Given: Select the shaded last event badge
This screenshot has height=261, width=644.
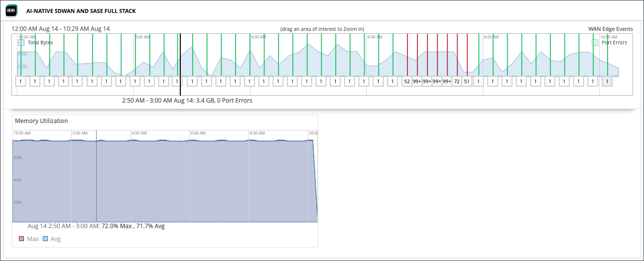Looking at the screenshot, I should [x=607, y=81].
